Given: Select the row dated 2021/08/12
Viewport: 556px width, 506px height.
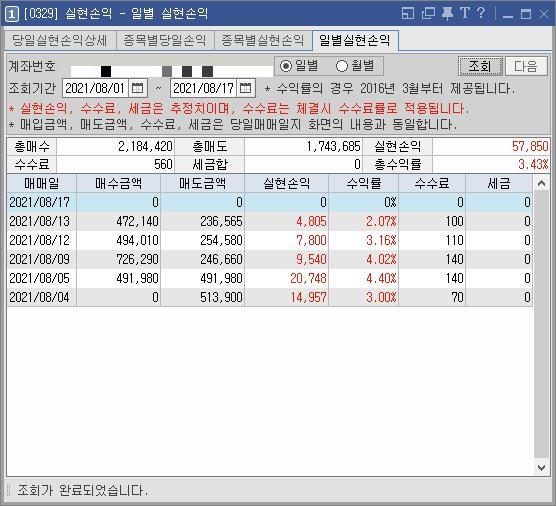Looking at the screenshot, I should [x=270, y=240].
